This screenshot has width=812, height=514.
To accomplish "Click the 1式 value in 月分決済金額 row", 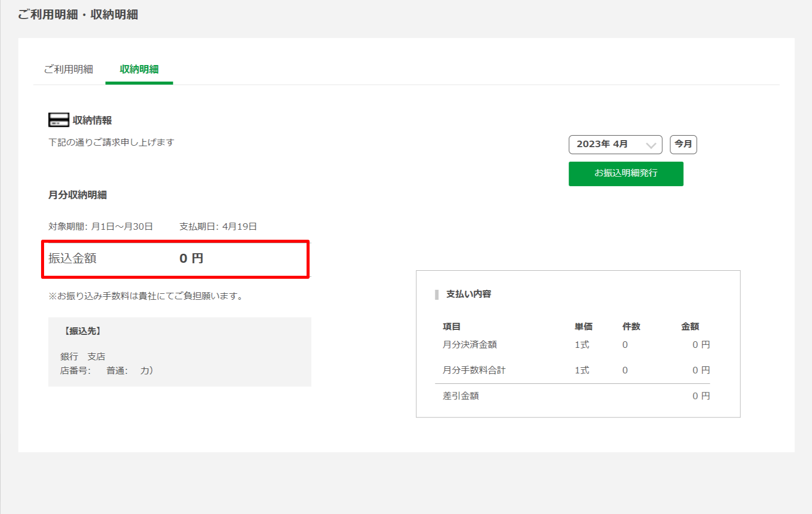I will point(582,344).
